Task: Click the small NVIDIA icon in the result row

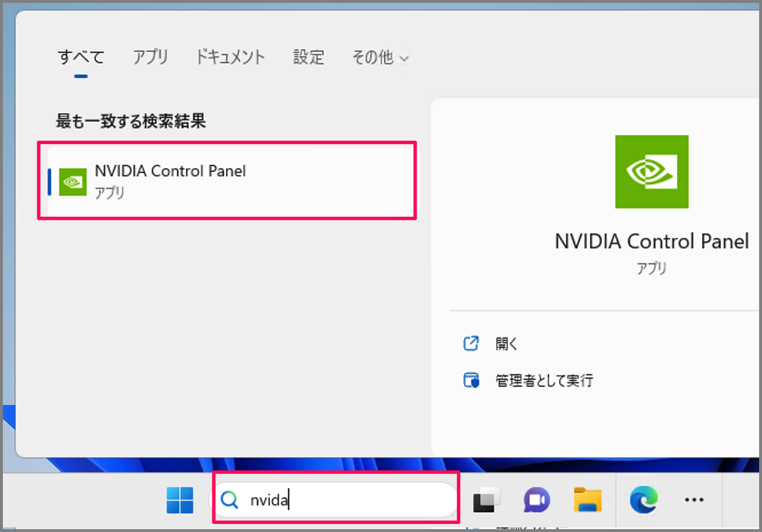Action: [x=73, y=182]
